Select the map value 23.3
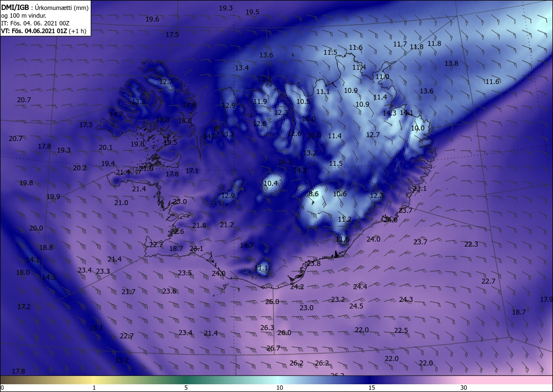Screen dimensions: 553x392 coord(103,271)
